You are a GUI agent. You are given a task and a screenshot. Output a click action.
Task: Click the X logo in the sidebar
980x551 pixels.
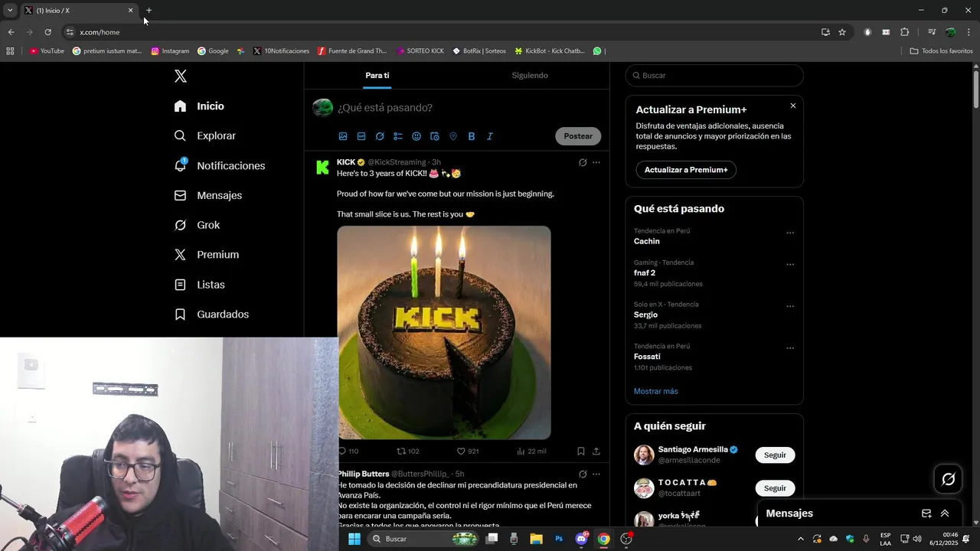181,76
